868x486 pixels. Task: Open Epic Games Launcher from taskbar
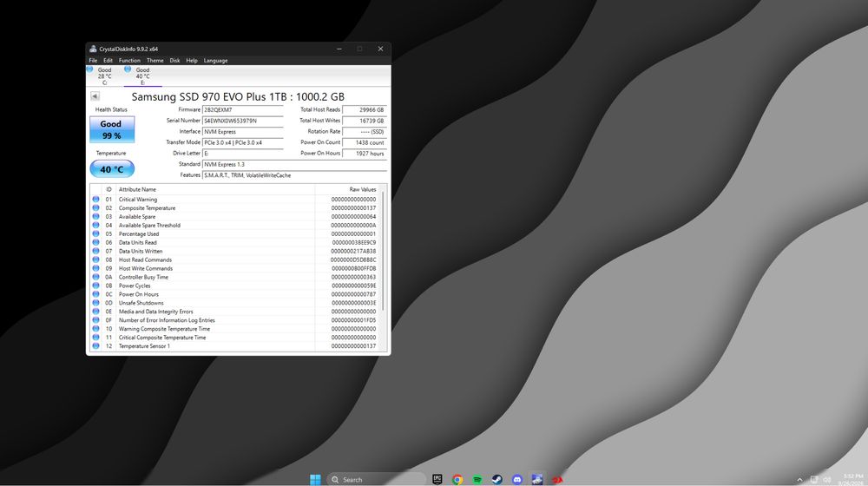tap(437, 479)
